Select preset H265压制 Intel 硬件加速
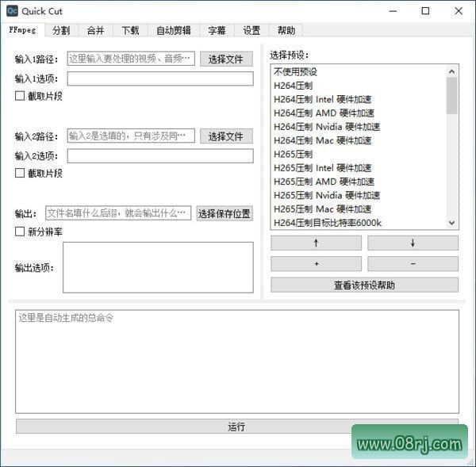The height and width of the screenshot is (467, 476). coord(359,168)
